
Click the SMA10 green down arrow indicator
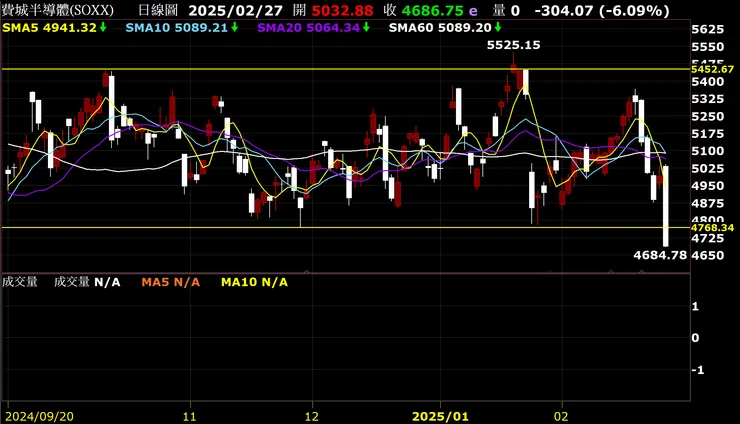tap(234, 28)
